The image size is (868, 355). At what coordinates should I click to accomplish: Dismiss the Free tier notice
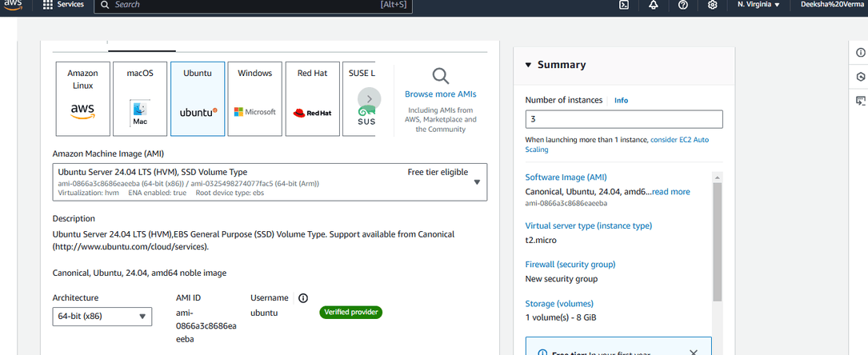[x=694, y=353]
